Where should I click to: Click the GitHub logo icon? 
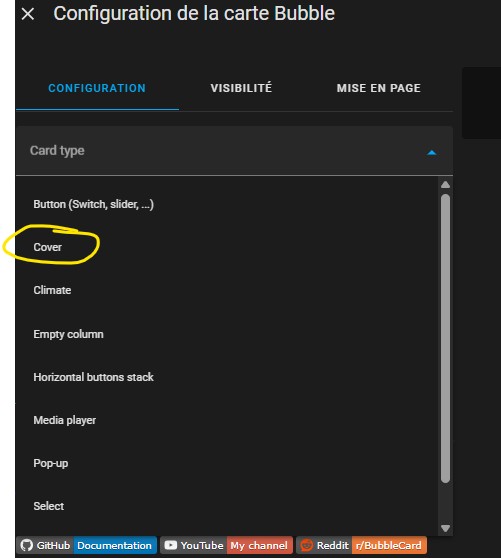(x=27, y=545)
